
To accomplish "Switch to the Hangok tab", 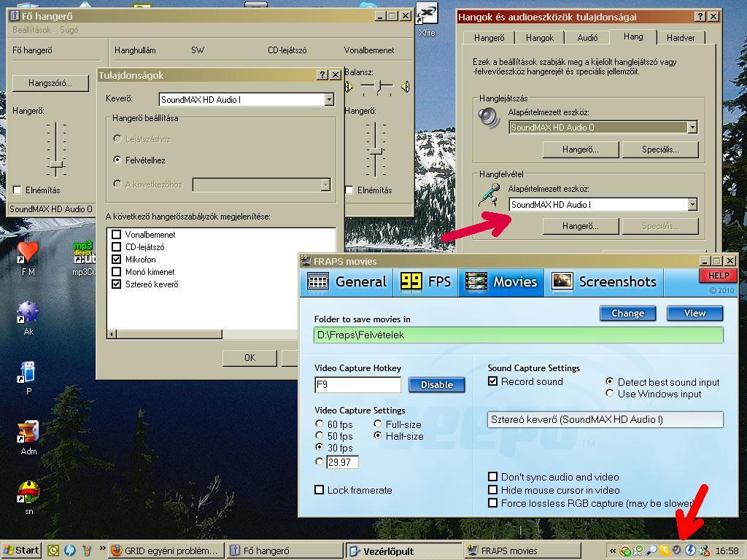I will click(x=540, y=38).
